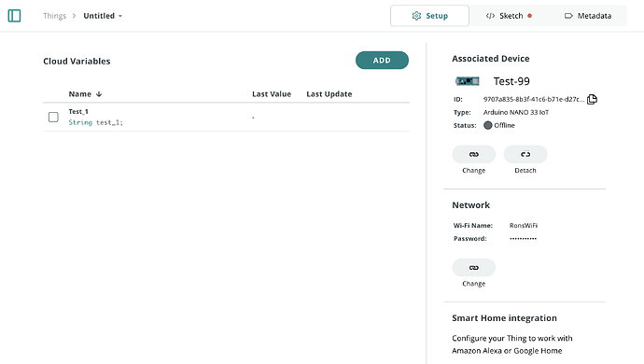Open the Metadata tab
This screenshot has height=364, width=644.
(588, 16)
